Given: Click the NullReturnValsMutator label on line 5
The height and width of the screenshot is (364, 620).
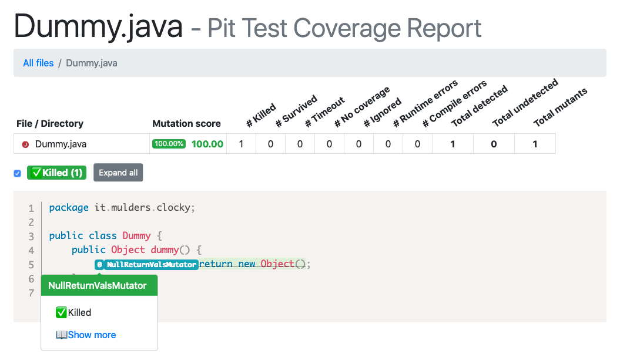Looking at the screenshot, I should 151,265.
